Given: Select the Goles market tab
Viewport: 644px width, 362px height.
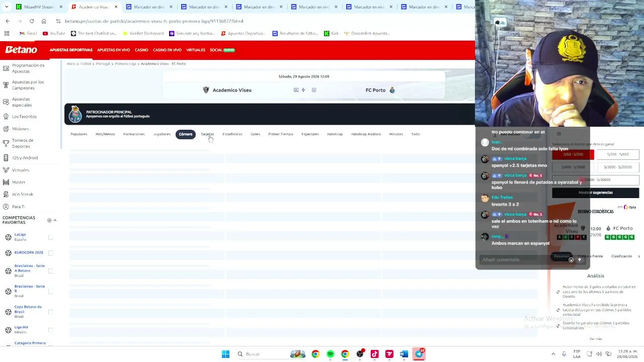Looking at the screenshot, I should tap(255, 134).
